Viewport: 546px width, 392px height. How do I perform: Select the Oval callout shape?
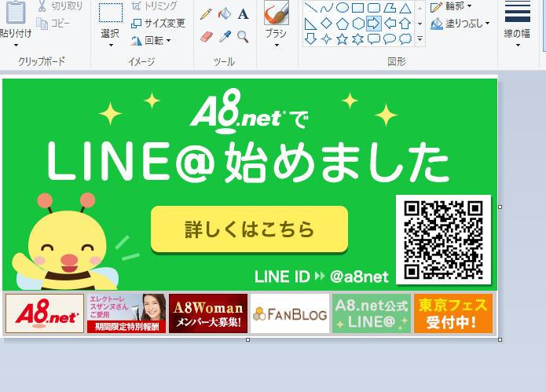pos(390,38)
